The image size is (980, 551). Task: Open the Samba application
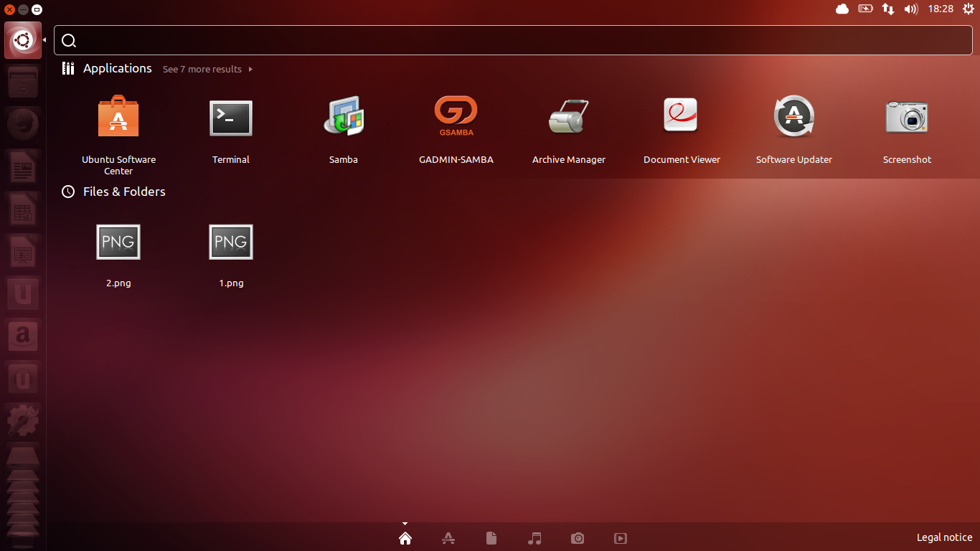point(343,118)
